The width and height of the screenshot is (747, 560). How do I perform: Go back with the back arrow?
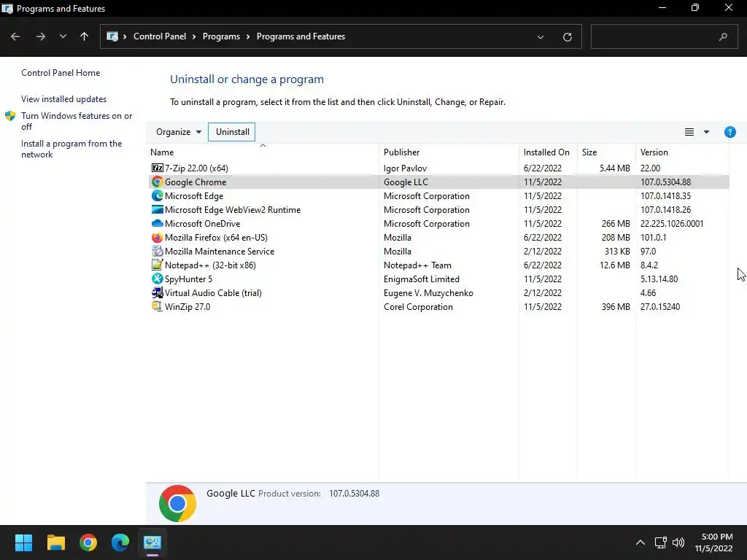pyautogui.click(x=15, y=36)
